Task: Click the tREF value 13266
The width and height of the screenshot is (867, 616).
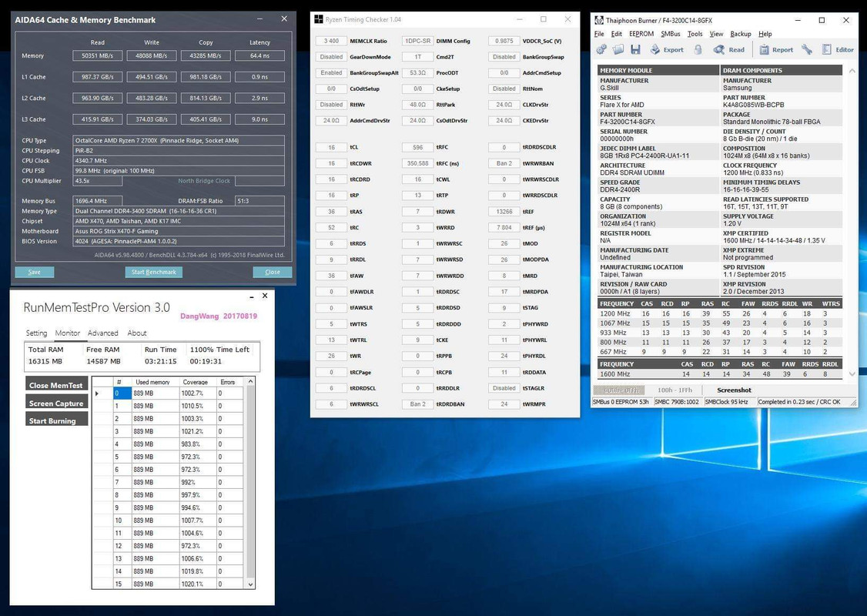Action: point(504,212)
